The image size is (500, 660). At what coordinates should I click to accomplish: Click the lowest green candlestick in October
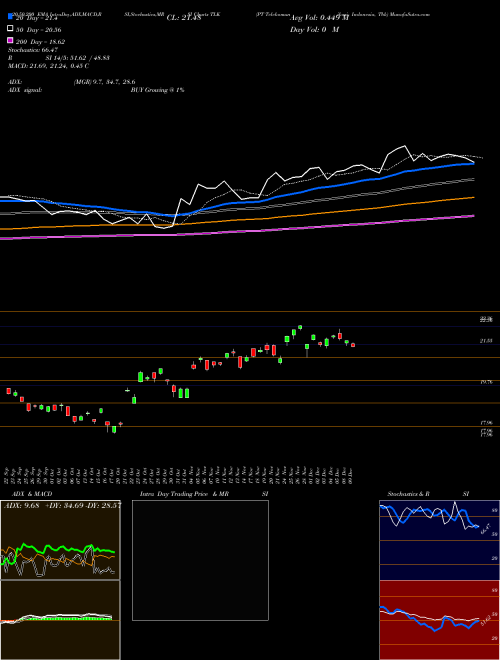[114, 429]
